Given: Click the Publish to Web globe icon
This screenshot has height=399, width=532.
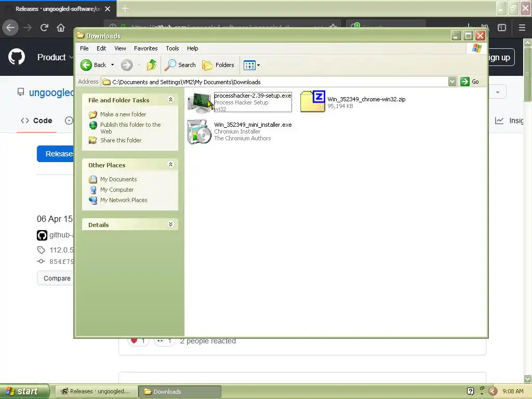Looking at the screenshot, I should (x=93, y=125).
